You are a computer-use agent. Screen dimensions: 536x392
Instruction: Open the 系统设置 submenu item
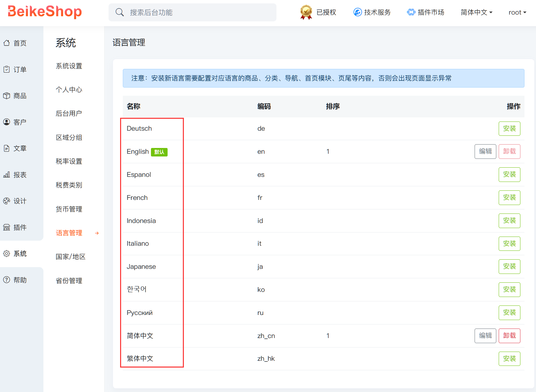pyautogui.click(x=69, y=66)
